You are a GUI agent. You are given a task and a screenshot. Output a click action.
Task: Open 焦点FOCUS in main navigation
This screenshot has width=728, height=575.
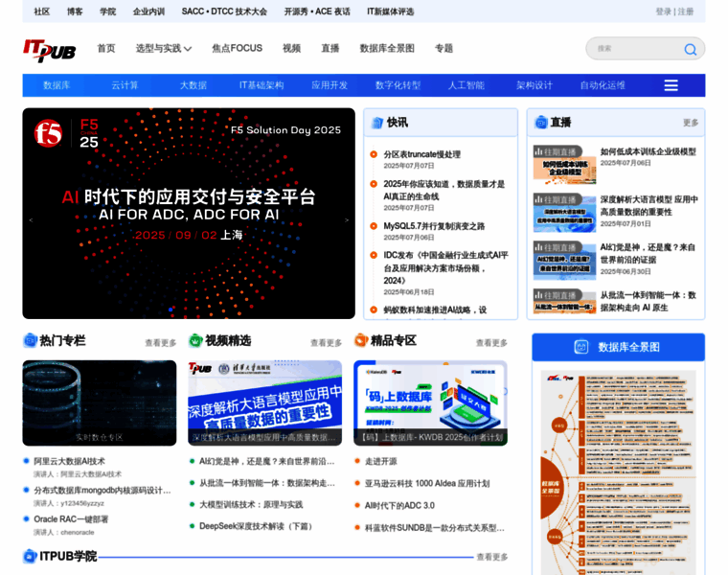[x=238, y=48]
